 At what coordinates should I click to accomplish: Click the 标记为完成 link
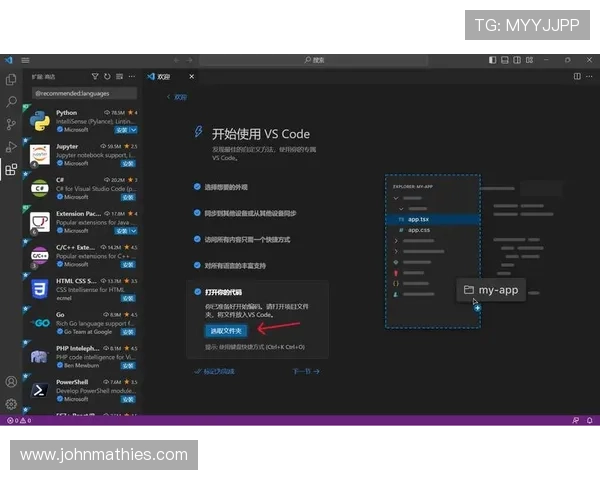215,371
